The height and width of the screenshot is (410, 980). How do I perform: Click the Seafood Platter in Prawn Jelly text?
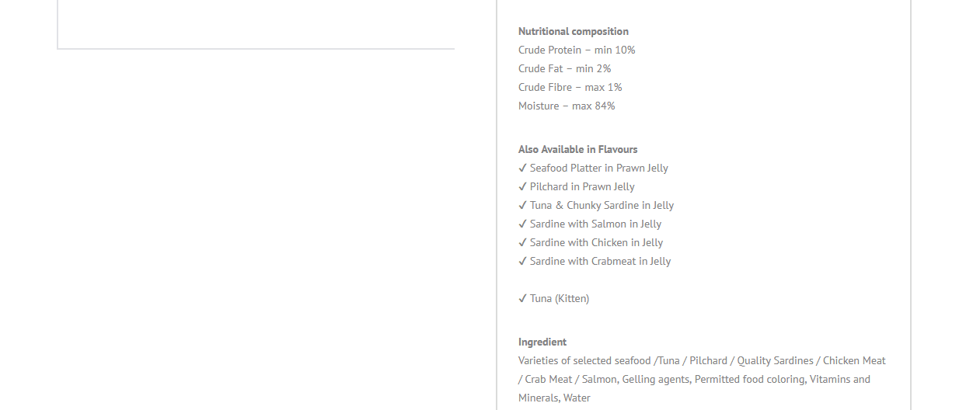click(x=599, y=168)
